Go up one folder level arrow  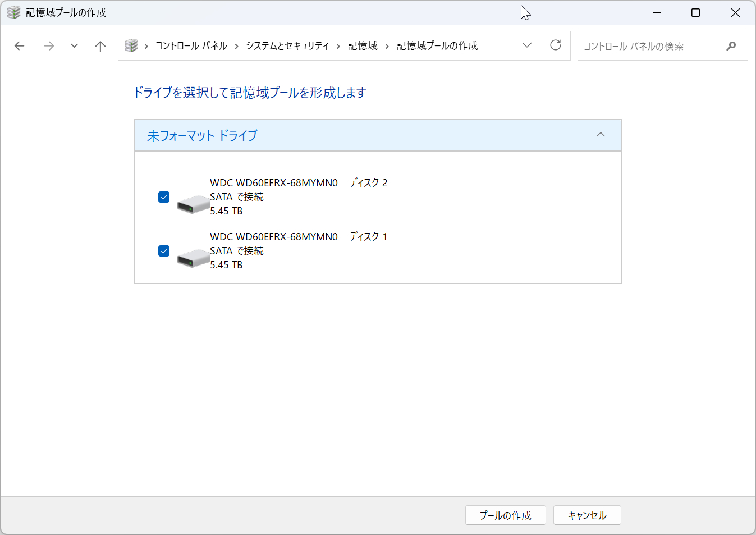pyautogui.click(x=100, y=46)
